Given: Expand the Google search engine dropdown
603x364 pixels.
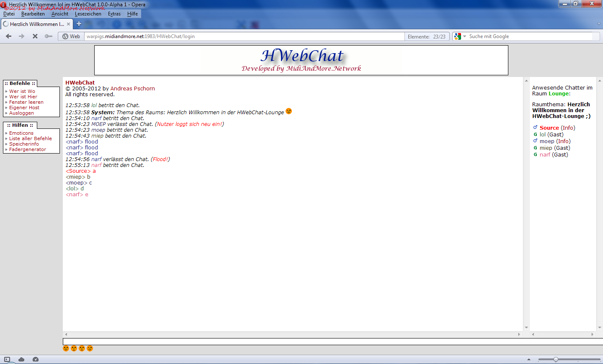Looking at the screenshot, I should click(464, 36).
